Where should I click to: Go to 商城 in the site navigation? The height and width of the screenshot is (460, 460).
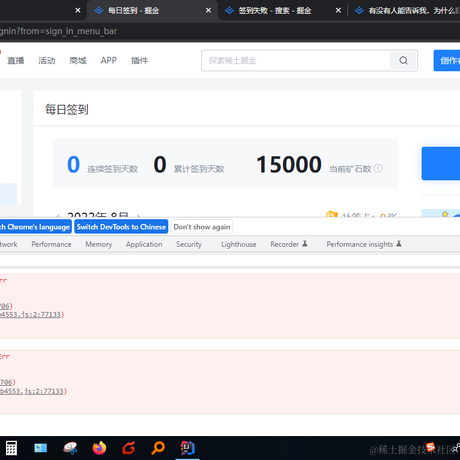point(78,60)
